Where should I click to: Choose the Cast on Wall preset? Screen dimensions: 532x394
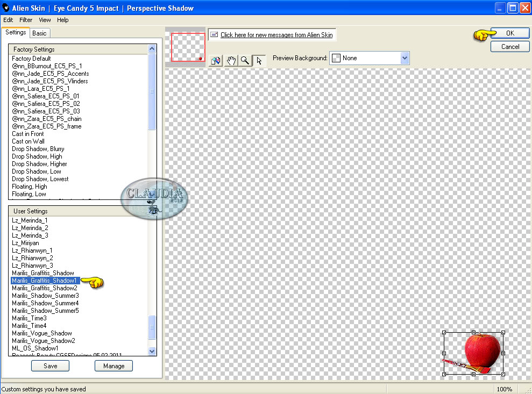tap(28, 141)
